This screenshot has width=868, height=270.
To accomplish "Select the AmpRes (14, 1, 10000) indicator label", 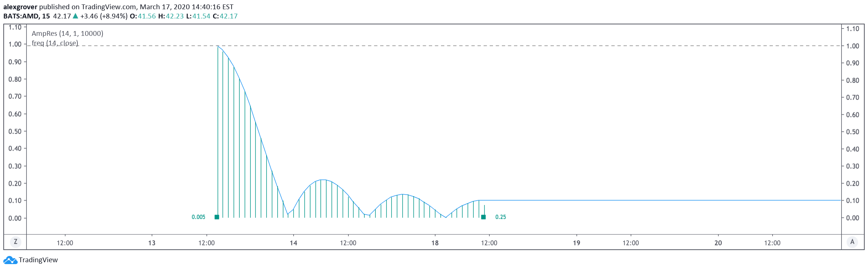I will [x=67, y=33].
